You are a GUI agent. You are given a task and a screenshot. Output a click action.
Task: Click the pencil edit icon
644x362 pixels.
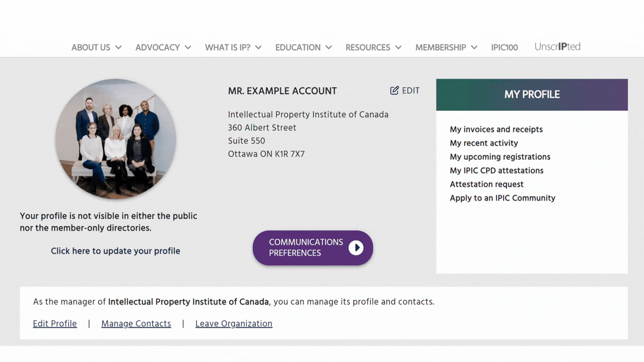pyautogui.click(x=394, y=90)
